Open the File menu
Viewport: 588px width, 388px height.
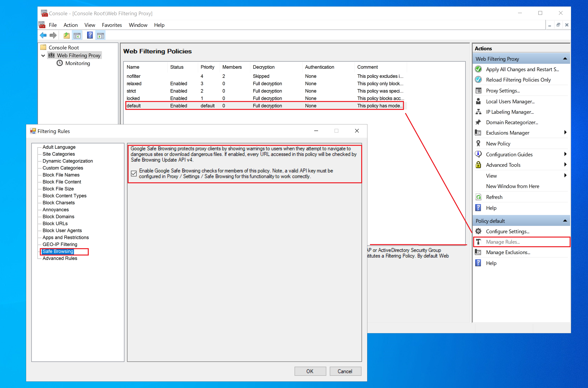53,25
